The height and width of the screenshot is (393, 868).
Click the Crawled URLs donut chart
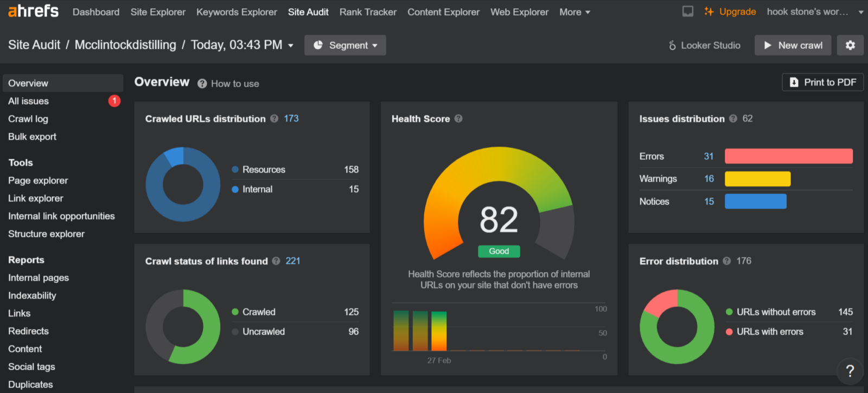[183, 184]
